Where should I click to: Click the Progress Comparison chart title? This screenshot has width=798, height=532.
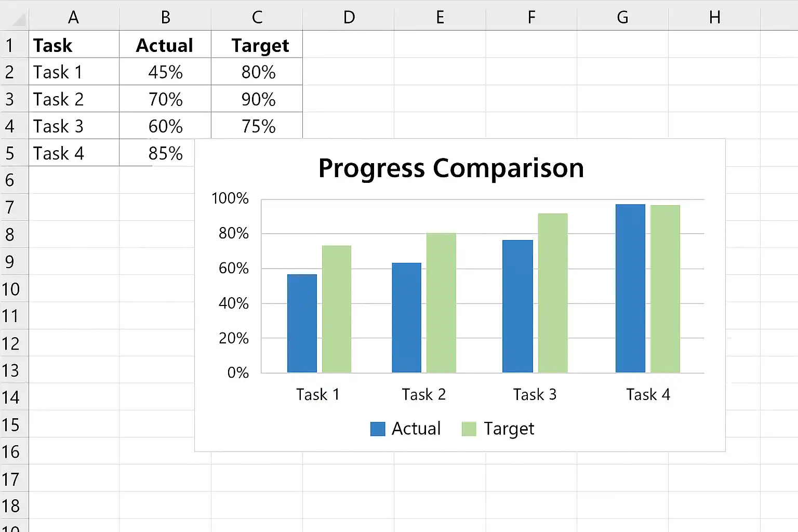click(451, 168)
